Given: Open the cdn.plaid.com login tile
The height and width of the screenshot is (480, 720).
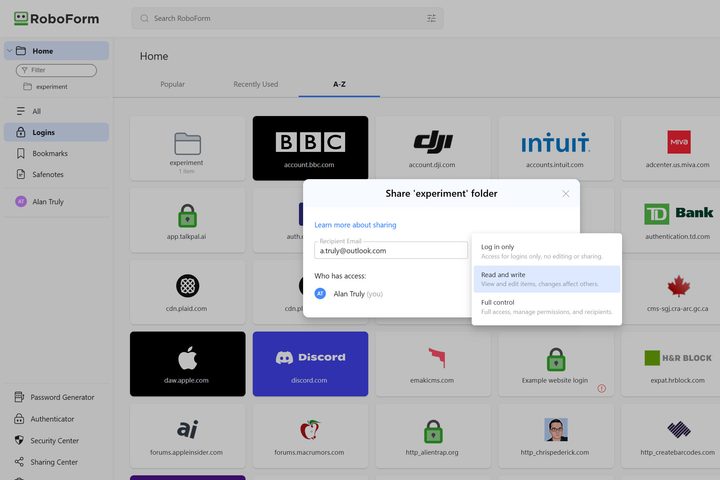Looking at the screenshot, I should coord(187,292).
